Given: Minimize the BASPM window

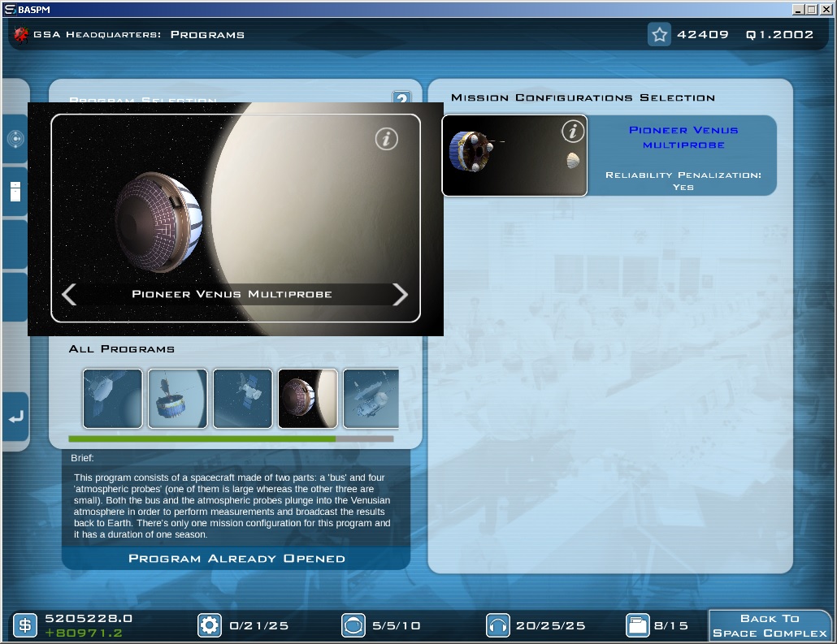Looking at the screenshot, I should click(x=798, y=10).
